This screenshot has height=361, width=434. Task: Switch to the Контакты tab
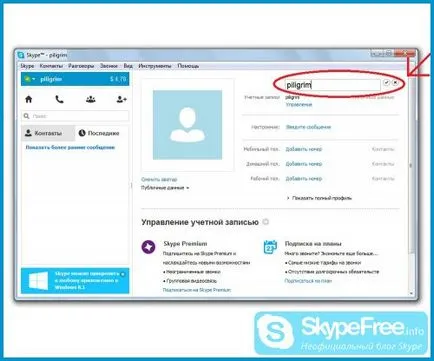(48, 133)
